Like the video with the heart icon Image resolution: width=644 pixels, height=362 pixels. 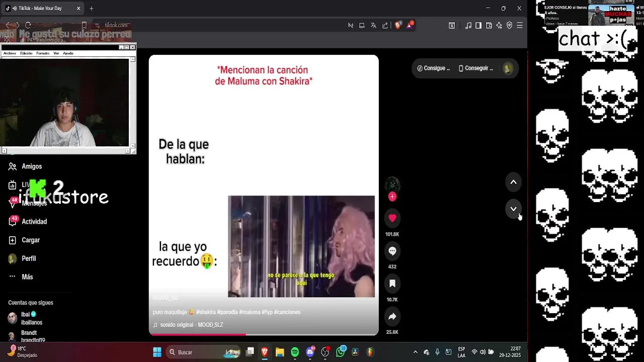click(392, 218)
